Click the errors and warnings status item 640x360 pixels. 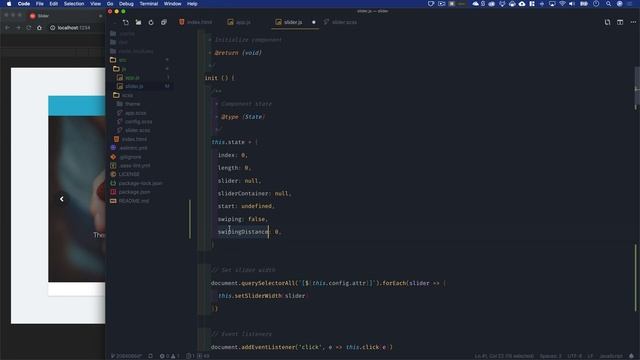click(169, 356)
